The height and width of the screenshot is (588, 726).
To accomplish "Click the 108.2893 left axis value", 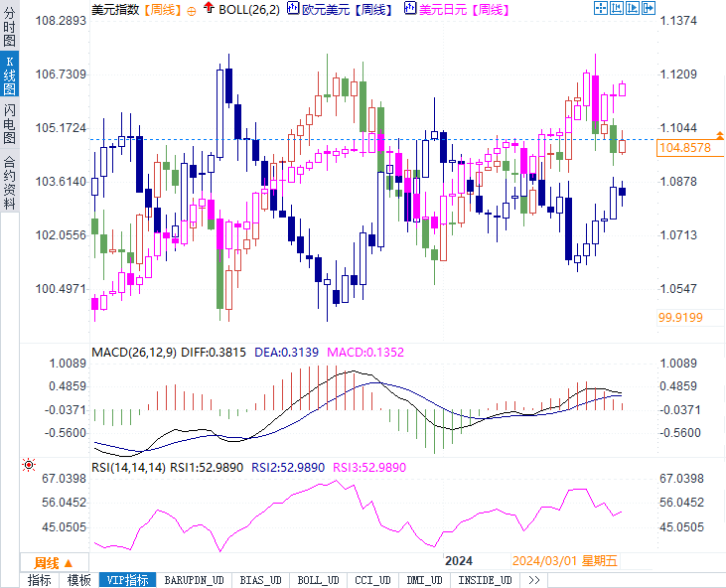I will point(61,21).
